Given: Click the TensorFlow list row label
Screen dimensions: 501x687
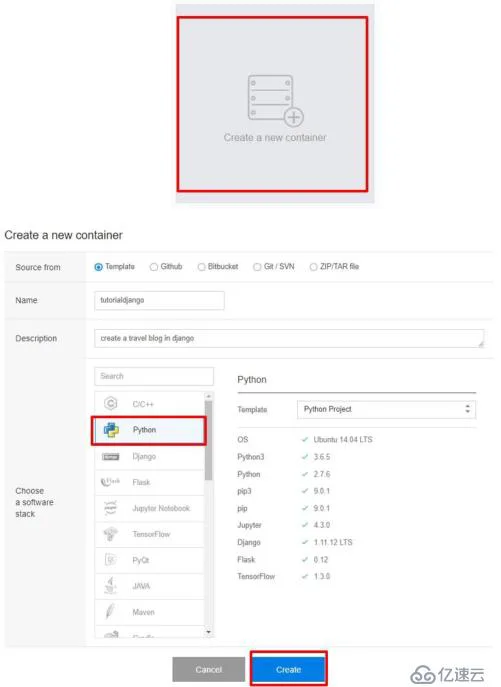Looking at the screenshot, I should point(151,534).
